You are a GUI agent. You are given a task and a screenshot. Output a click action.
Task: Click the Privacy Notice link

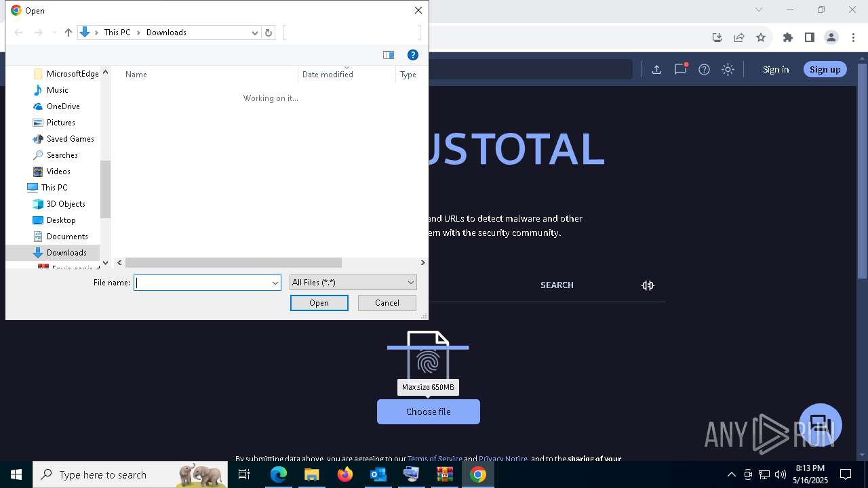503,459
